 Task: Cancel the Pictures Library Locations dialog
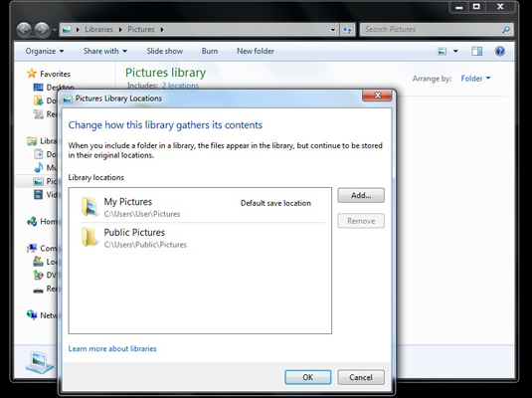pyautogui.click(x=361, y=377)
